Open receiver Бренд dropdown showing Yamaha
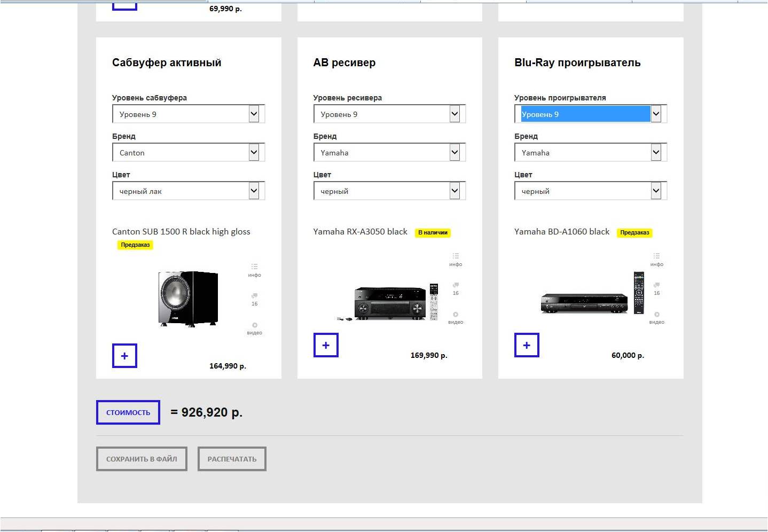 [389, 152]
